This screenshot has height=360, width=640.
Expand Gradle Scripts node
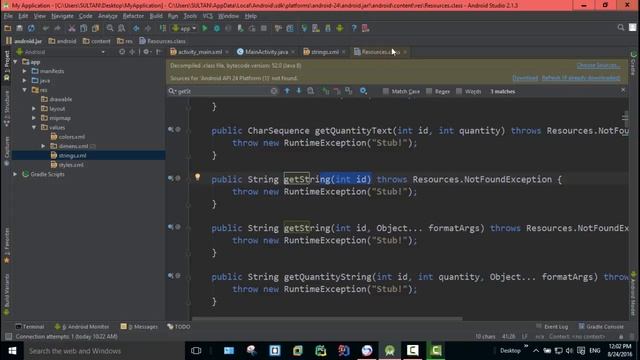(15, 174)
